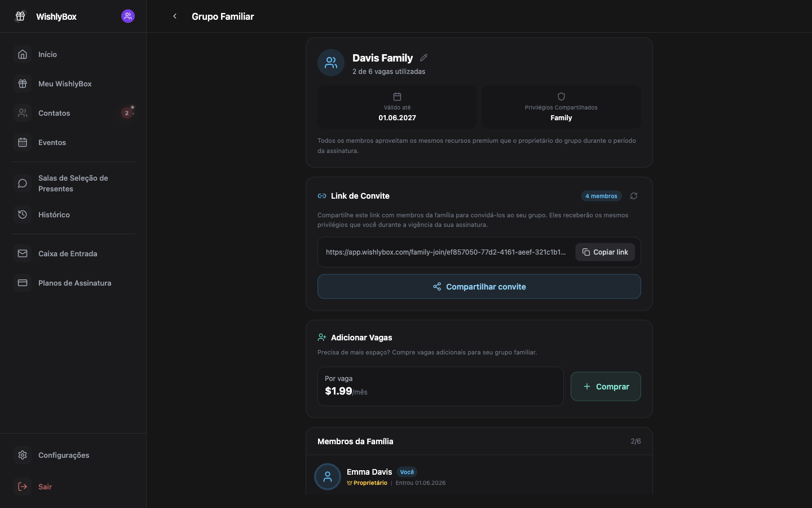Click the WishlyBox brand name
Screen dimensions: 812x508
56,16
